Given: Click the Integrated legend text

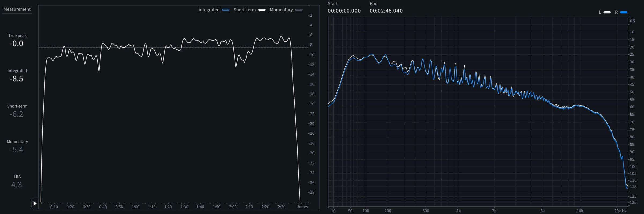Looking at the screenshot, I should [x=209, y=10].
